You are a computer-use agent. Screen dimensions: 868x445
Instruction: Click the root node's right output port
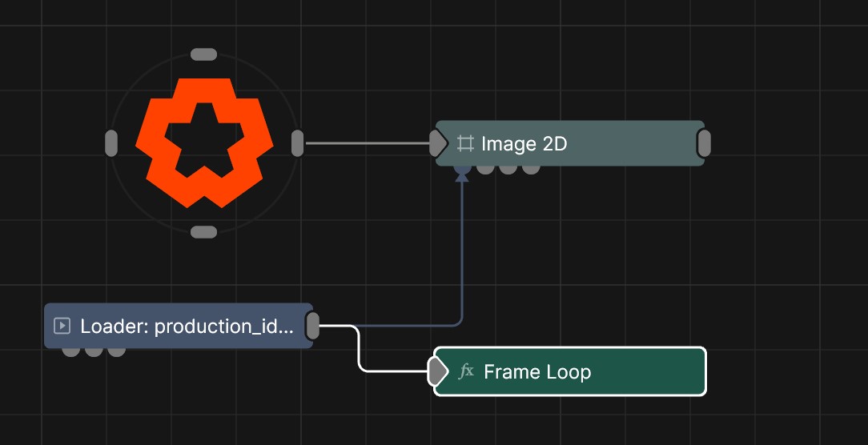click(x=297, y=143)
